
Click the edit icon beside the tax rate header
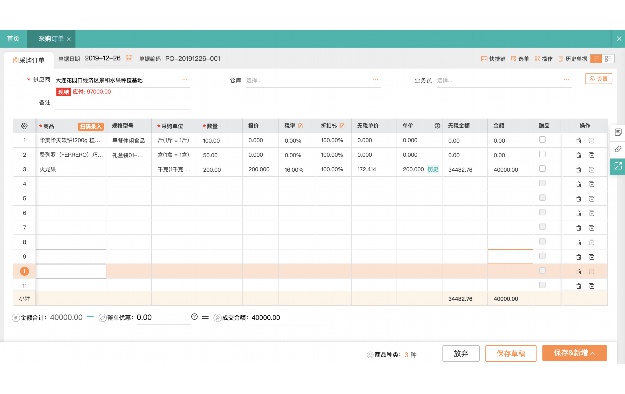301,126
